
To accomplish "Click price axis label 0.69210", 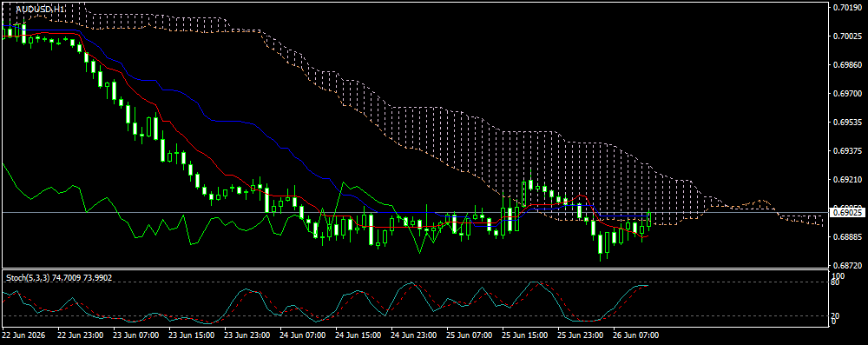I will point(846,180).
